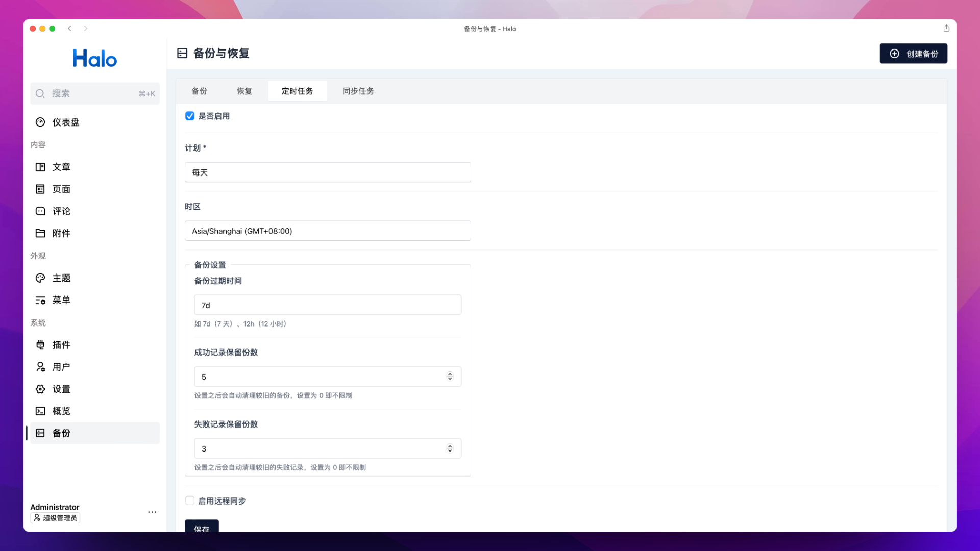Click the 插件 plugins plug icon
Screen dimensions: 980x551
[x=40, y=345]
